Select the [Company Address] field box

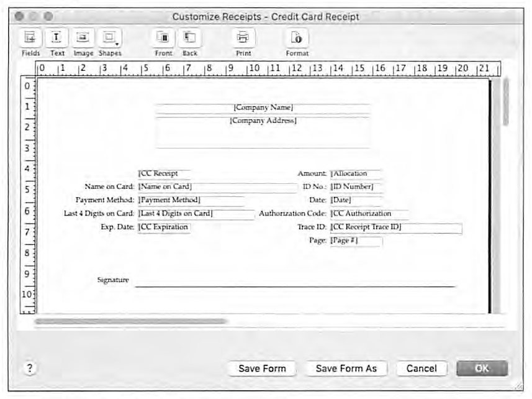tap(263, 132)
